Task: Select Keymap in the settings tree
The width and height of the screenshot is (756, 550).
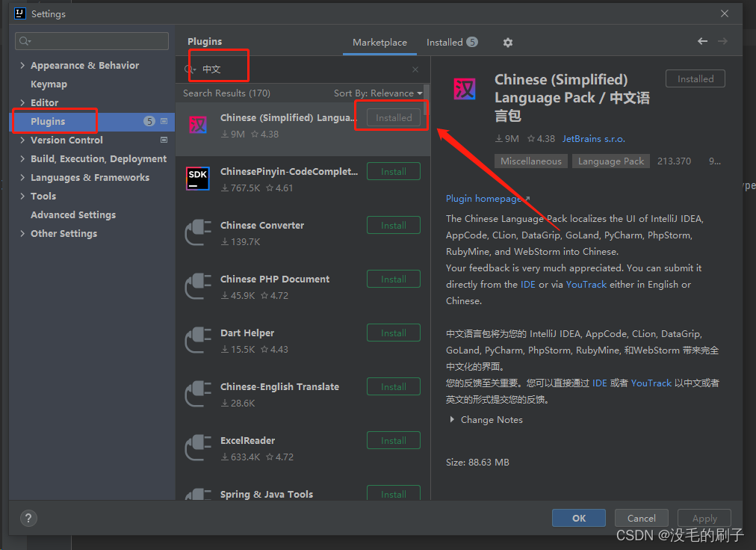Action: pyautogui.click(x=49, y=84)
